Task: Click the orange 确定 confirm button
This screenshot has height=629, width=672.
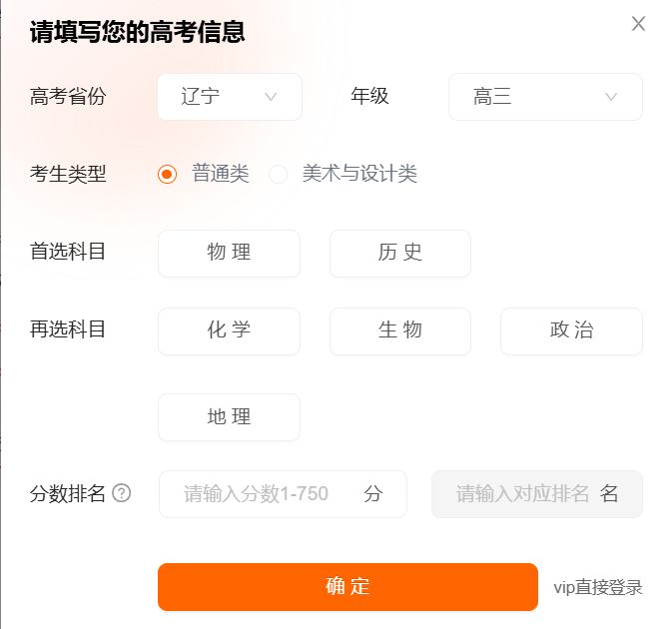Action: pyautogui.click(x=347, y=587)
